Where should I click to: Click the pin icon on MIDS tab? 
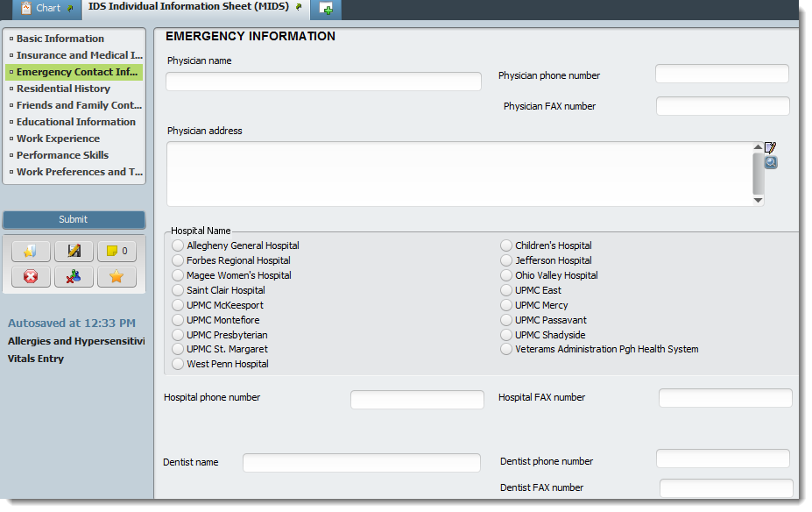point(299,7)
